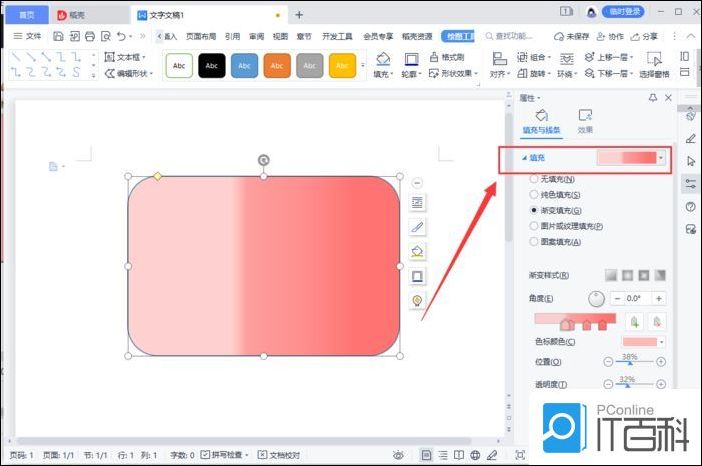Viewport: 702px width, 466px height.
Task: Add a gradient stop with green plus icon
Action: click(634, 321)
